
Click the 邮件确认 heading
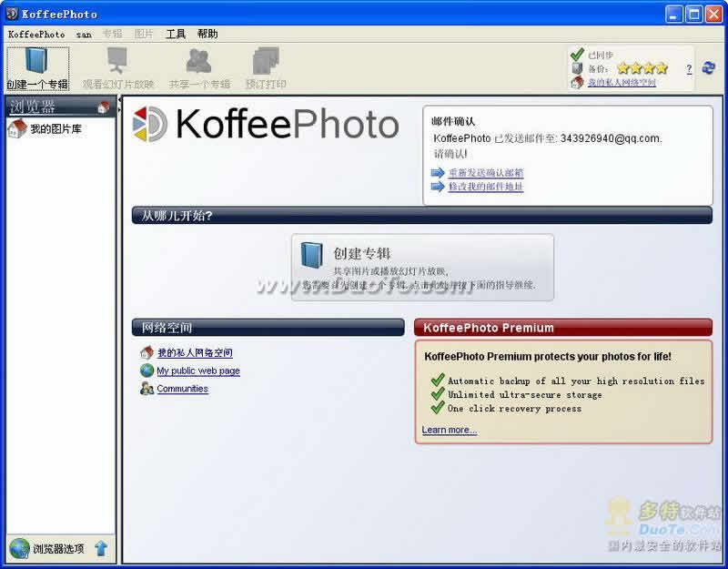click(x=453, y=121)
